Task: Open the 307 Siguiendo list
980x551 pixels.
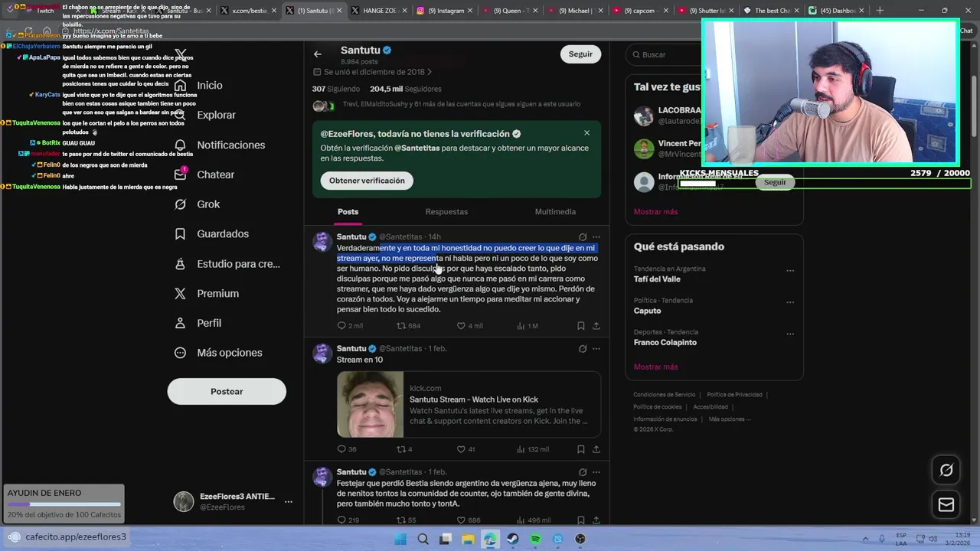Action: pyautogui.click(x=336, y=89)
